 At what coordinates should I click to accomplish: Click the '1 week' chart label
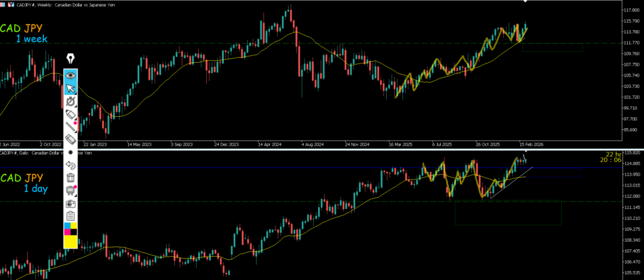(32, 40)
